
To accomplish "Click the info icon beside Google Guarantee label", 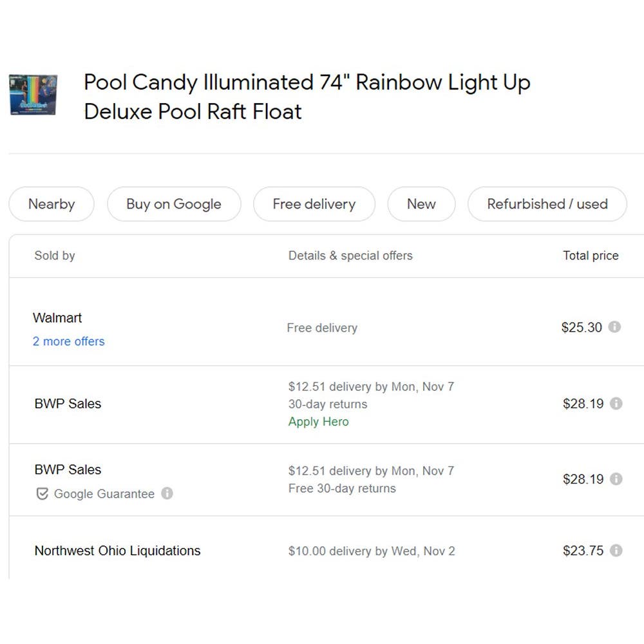I will tap(167, 493).
